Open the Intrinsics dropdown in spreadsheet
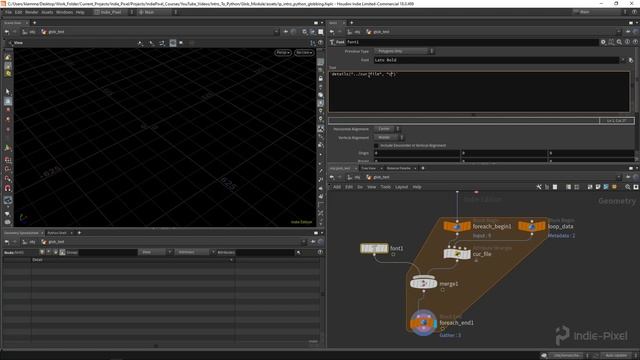Screen dimensions: 640x360 [195, 252]
